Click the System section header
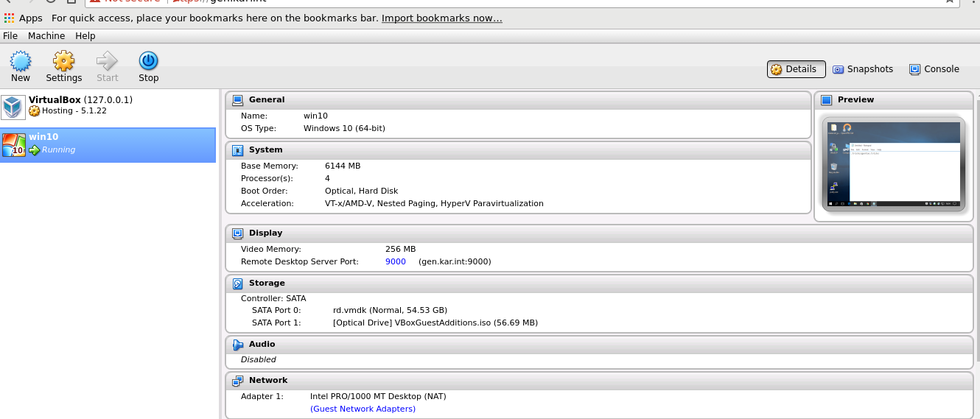 (518, 150)
